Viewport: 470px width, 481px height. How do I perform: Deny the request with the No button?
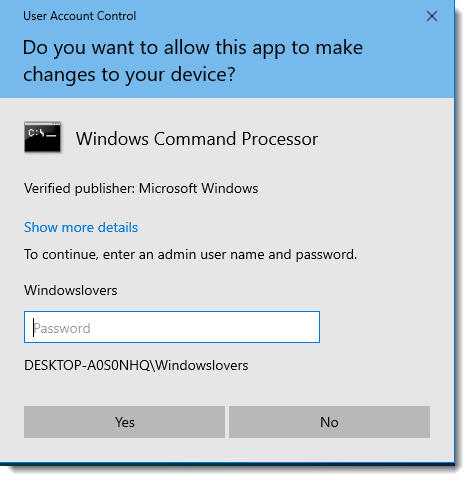pyautogui.click(x=329, y=422)
